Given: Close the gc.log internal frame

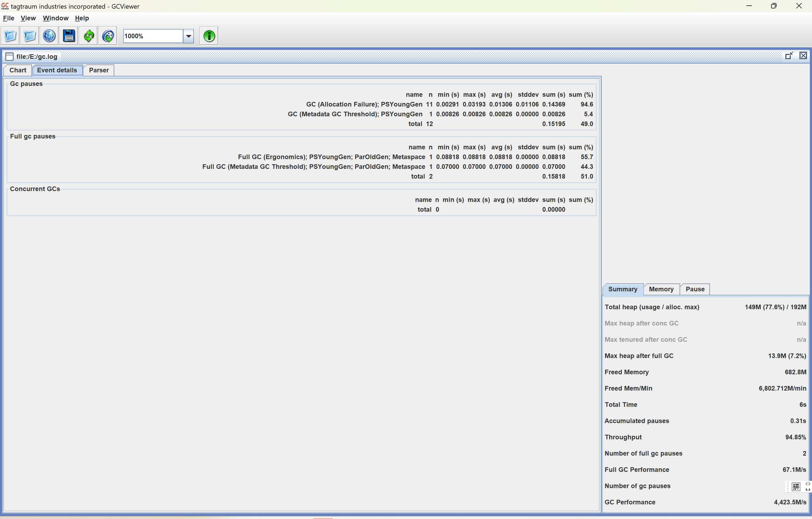Looking at the screenshot, I should (803, 56).
